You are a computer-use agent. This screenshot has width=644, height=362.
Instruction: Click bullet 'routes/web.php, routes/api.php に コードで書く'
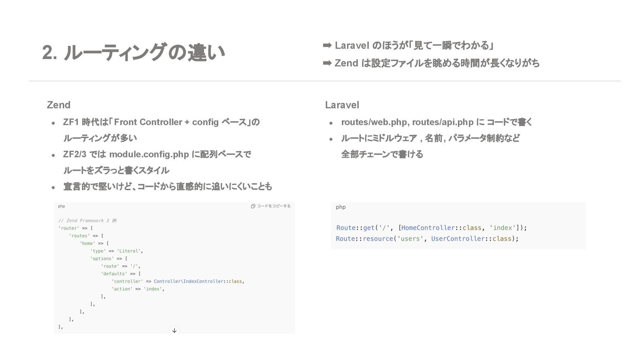[x=437, y=122]
